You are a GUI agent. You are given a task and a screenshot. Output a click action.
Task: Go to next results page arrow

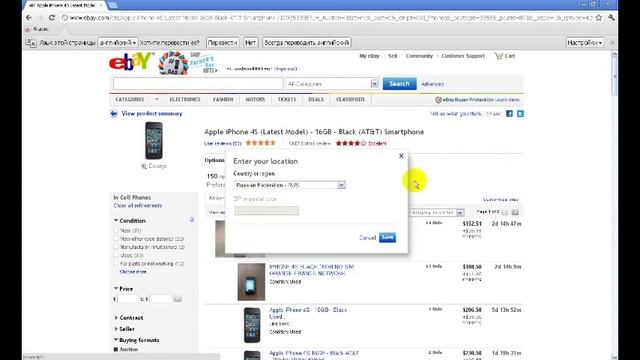point(515,212)
